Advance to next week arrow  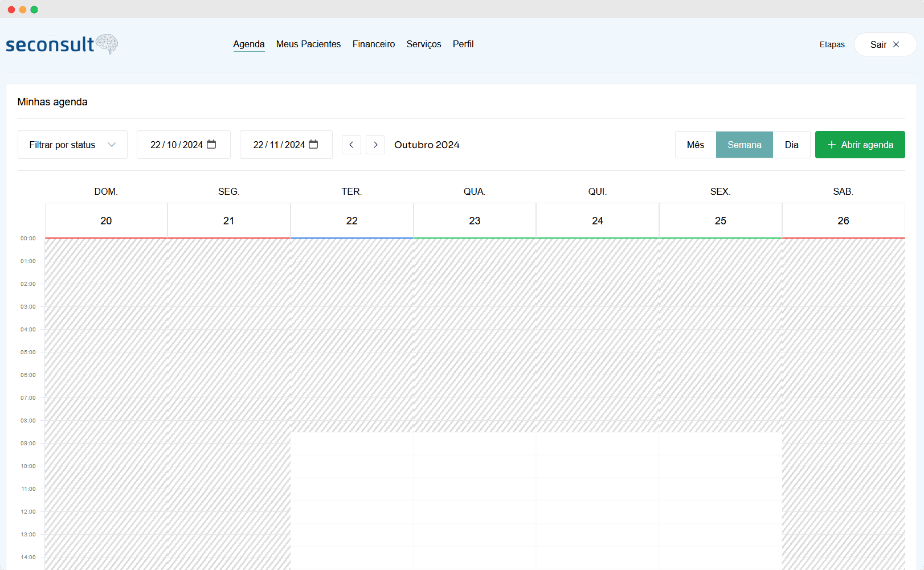coord(375,145)
